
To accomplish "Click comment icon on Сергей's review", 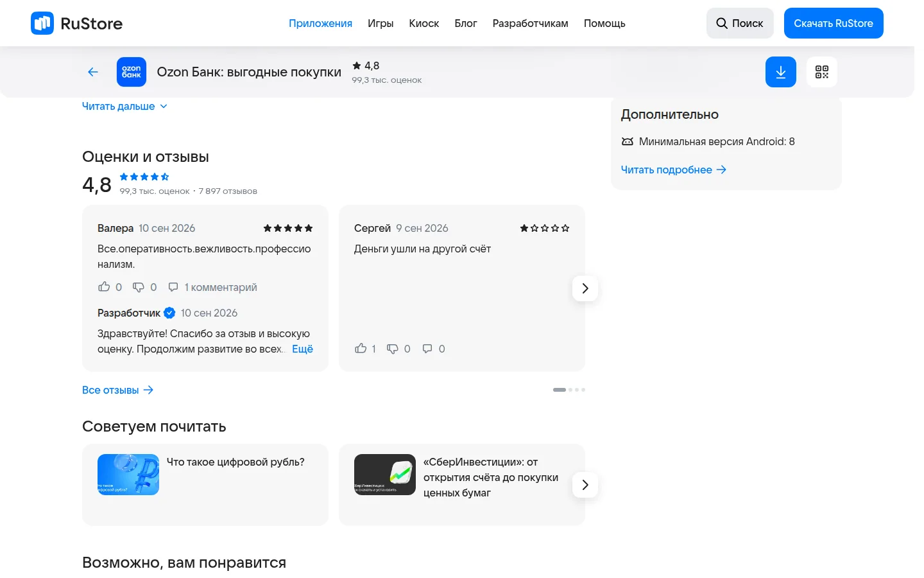I will pos(427,349).
